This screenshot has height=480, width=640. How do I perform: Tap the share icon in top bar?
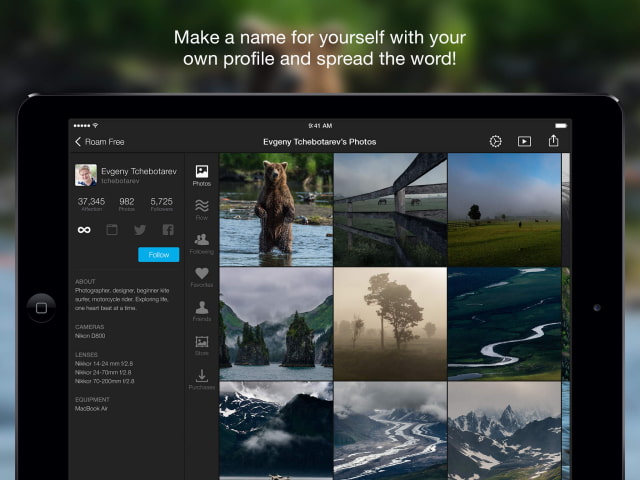coord(553,141)
